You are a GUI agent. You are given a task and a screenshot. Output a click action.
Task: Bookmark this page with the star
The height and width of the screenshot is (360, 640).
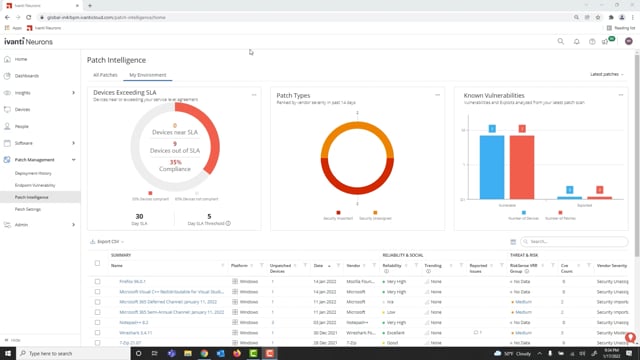[x=598, y=17]
